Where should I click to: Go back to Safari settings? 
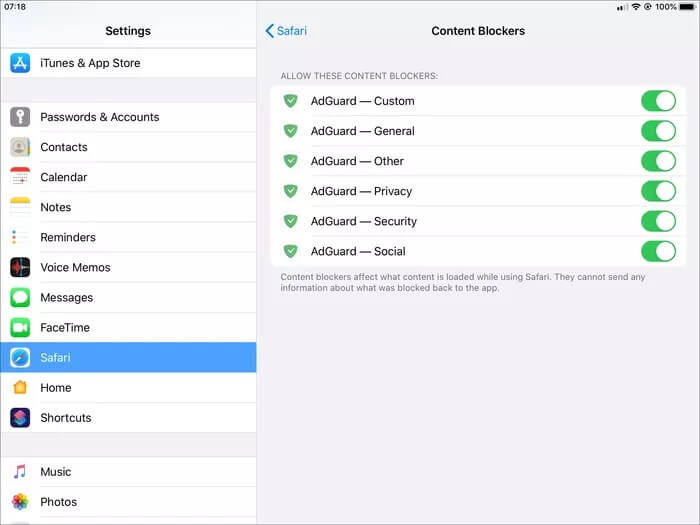pos(286,31)
